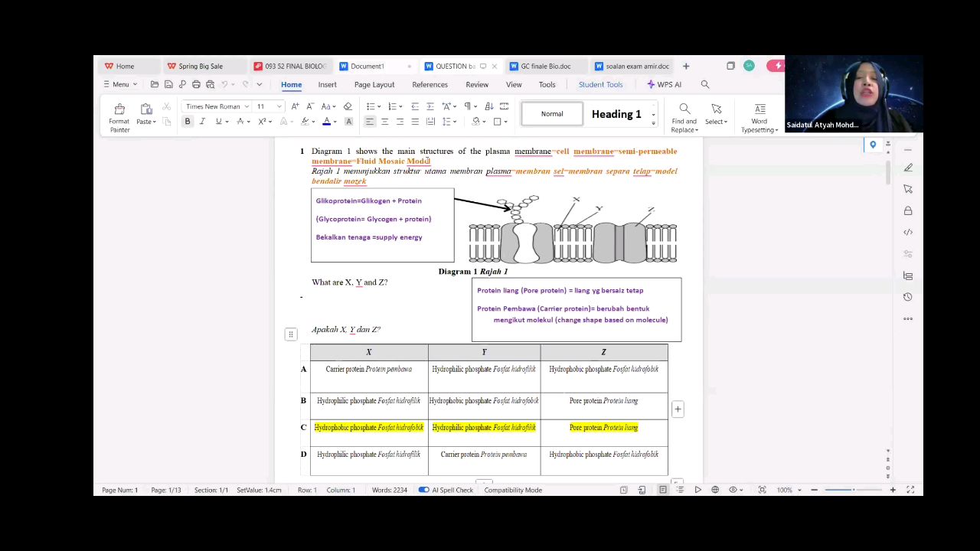Open the font color dropdown arrow

pyautogui.click(x=335, y=122)
